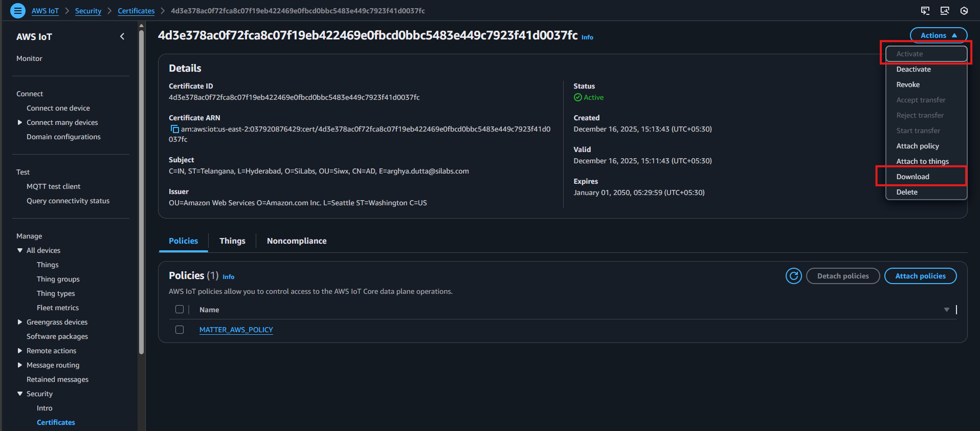Click the Subject value starting C=IN
The width and height of the screenshot is (980, 431).
[x=319, y=171]
